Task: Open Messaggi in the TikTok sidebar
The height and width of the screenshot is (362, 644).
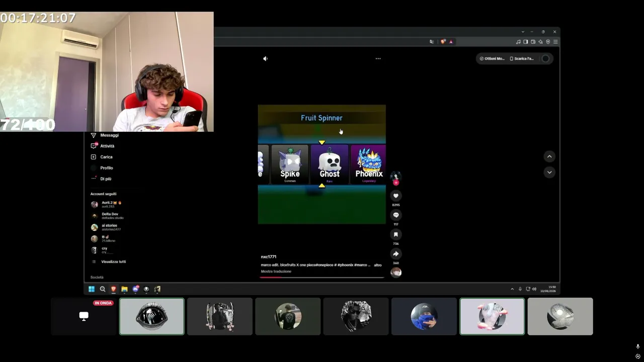Action: [x=105, y=135]
